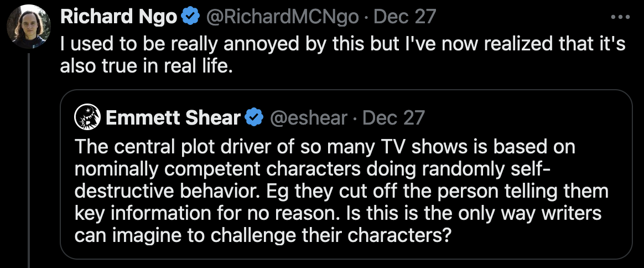
Task: Click Richard Ngo's blue verified badge
Action: coord(191,17)
